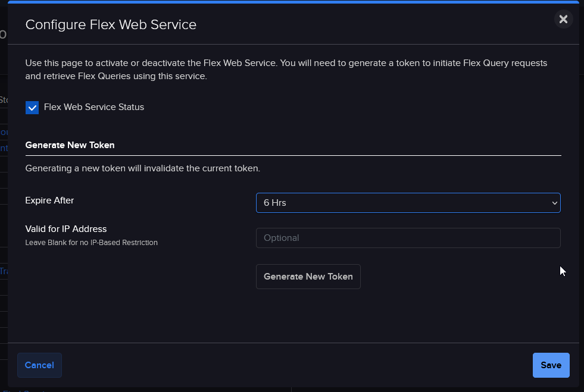584x392 pixels.
Task: Click the Optional IP Address input field
Action: click(408, 237)
